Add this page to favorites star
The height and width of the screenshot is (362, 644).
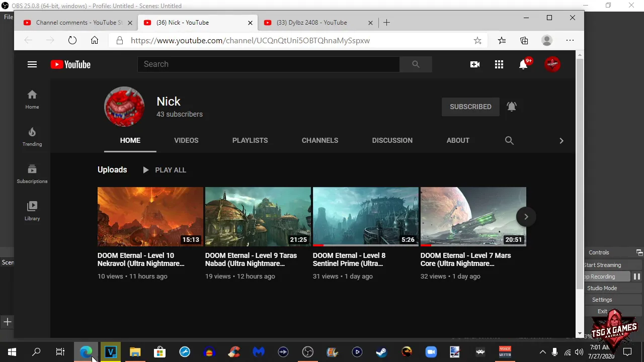tap(477, 41)
